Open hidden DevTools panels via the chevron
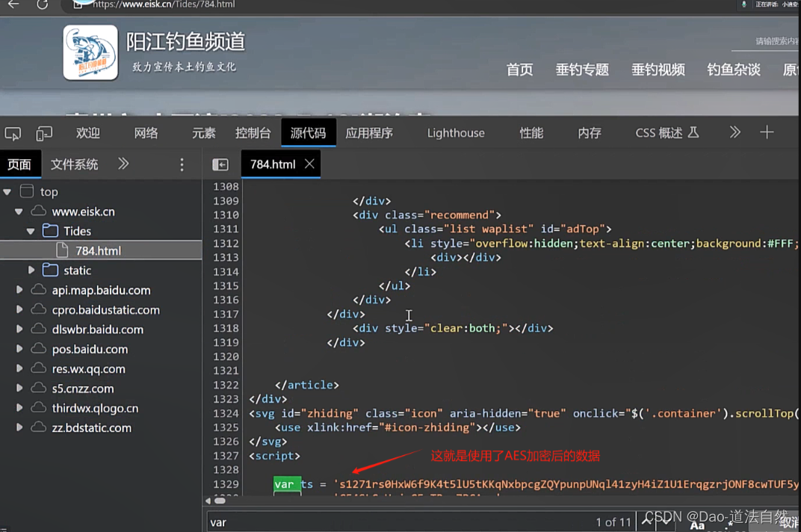This screenshot has height=532, width=801. click(734, 132)
